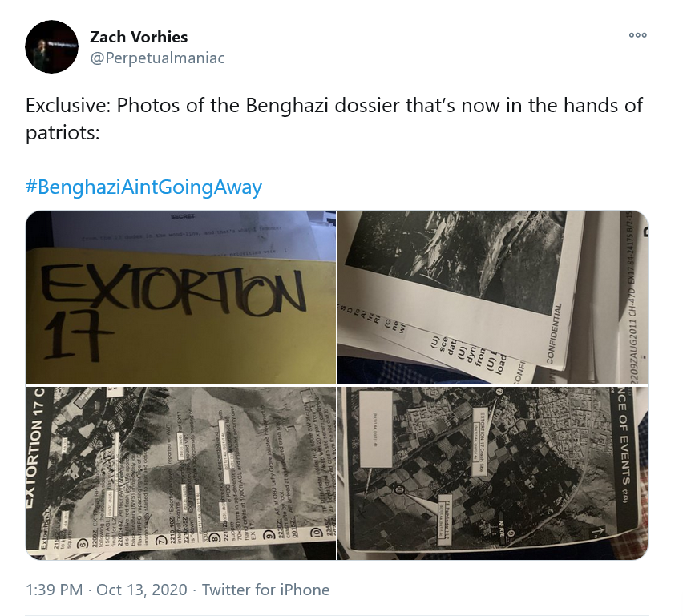The width and height of the screenshot is (683, 616).
Task: Click the Zach Vorhies display name
Action: (x=139, y=37)
